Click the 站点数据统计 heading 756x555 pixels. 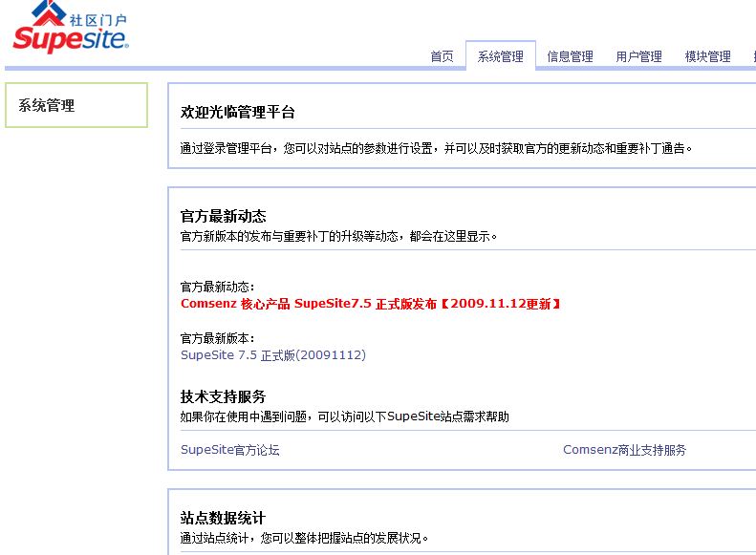224,518
